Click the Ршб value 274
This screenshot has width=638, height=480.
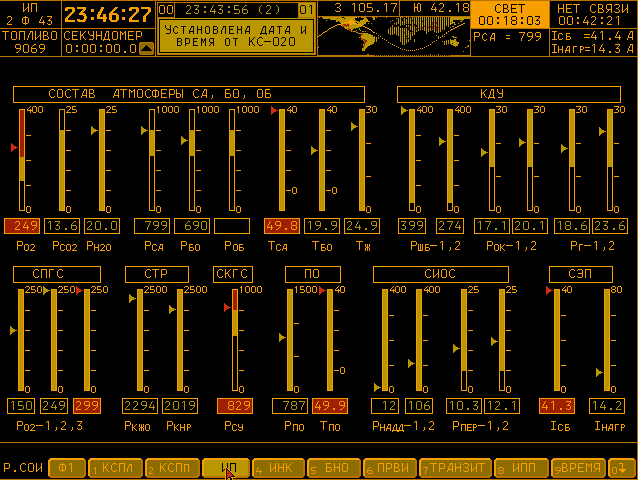coord(450,226)
